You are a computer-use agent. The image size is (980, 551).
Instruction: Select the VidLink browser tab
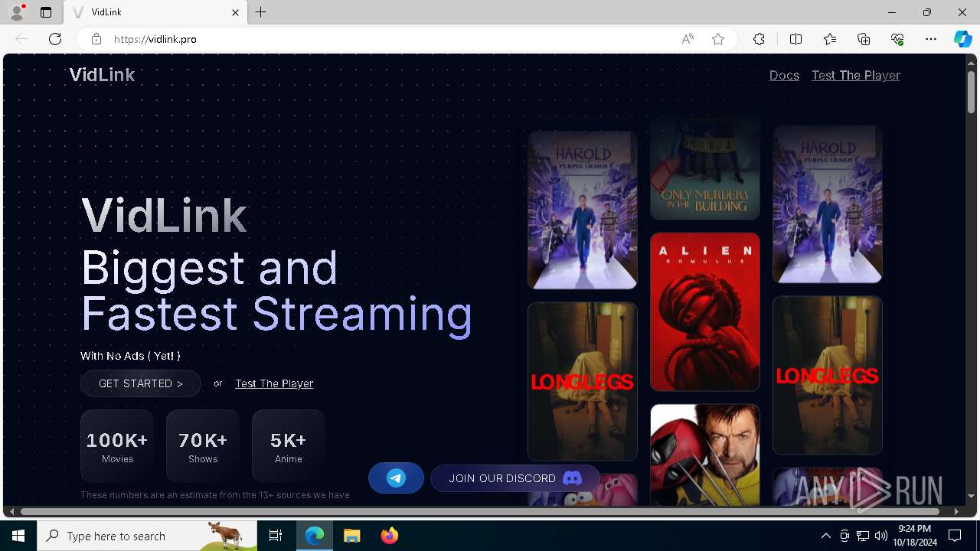click(156, 12)
